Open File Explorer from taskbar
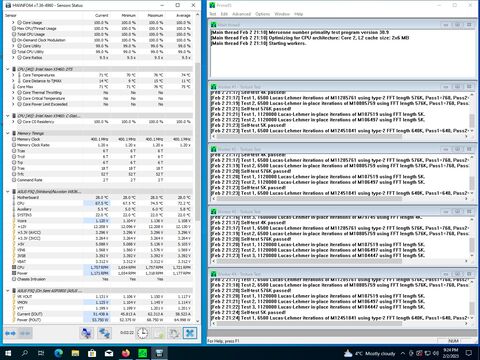Image resolution: width=480 pixels, height=360 pixels. [75, 353]
